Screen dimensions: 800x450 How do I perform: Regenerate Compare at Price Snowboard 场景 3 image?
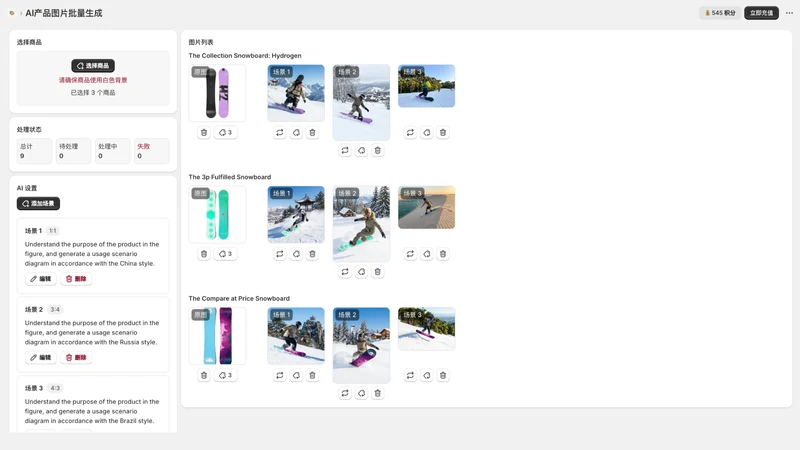point(410,376)
